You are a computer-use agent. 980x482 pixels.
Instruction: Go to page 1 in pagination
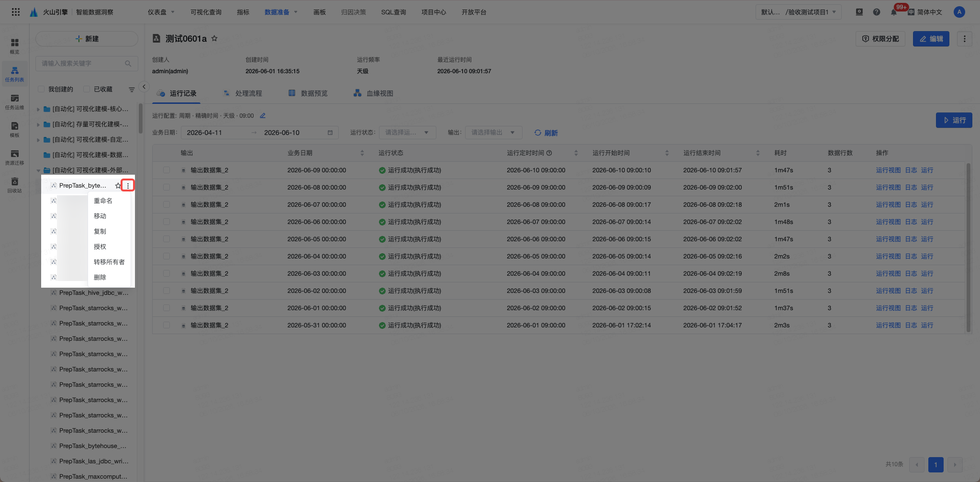(935, 464)
